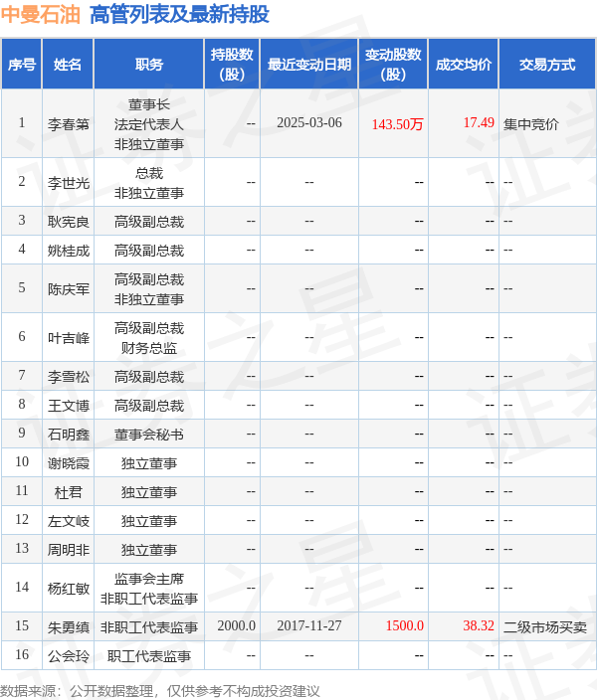Click the 高管列表及最新持股 heading
This screenshot has width=597, height=700.
pyautogui.click(x=179, y=14)
